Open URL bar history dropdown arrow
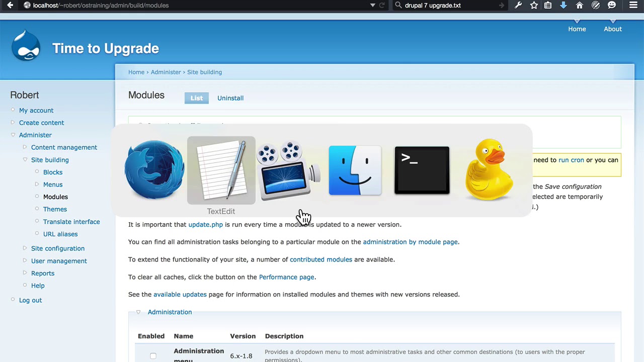This screenshot has width=644, height=362. pos(373,5)
